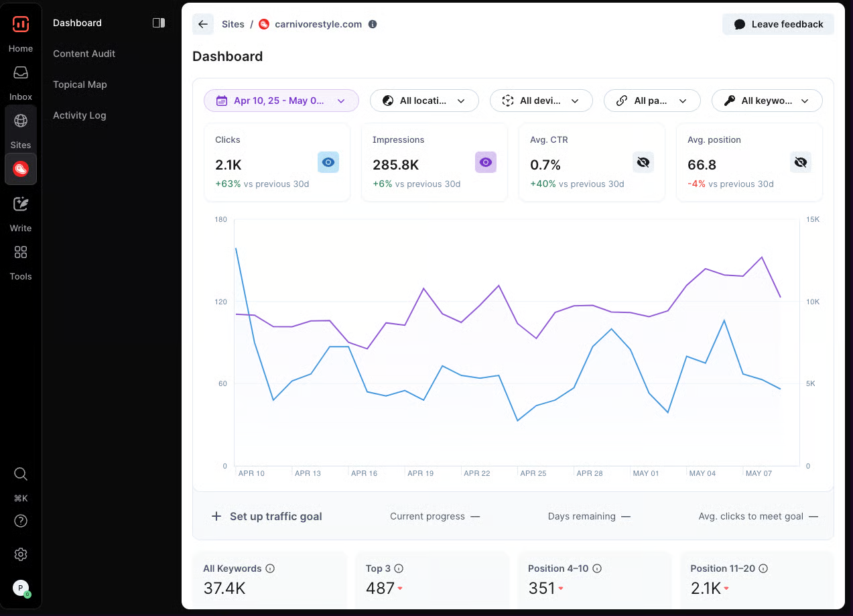Open search with the magnifier icon

point(20,474)
